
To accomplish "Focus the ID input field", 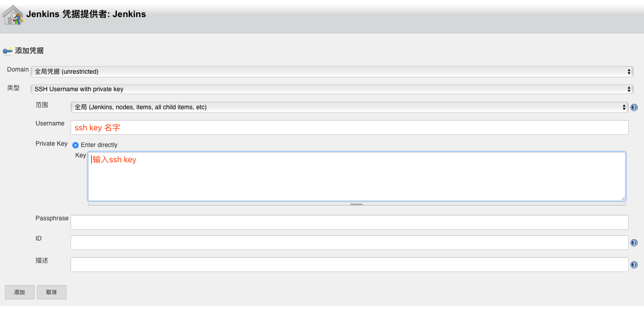I will 350,242.
